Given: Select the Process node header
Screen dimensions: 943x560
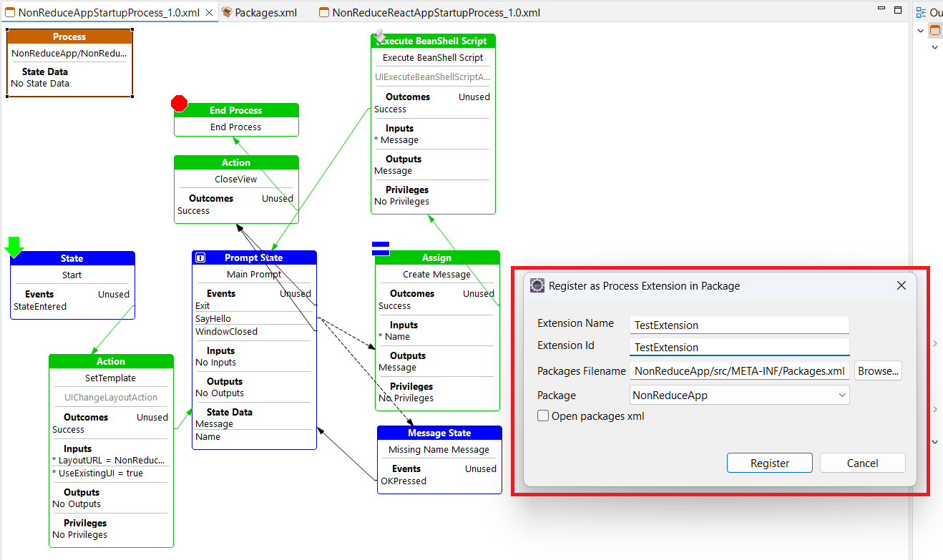Looking at the screenshot, I should pyautogui.click(x=69, y=36).
